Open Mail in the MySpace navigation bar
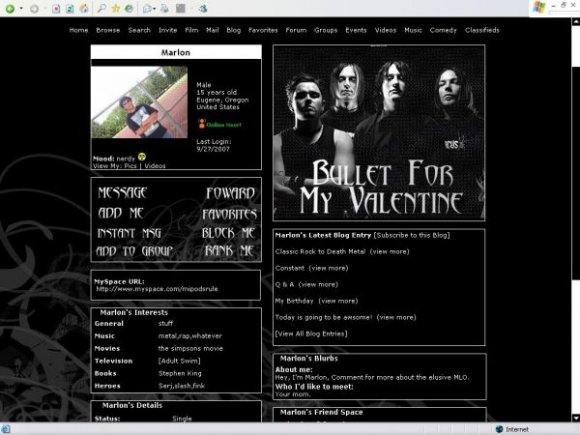Screen dimensions: 580x435 [x=212, y=30]
